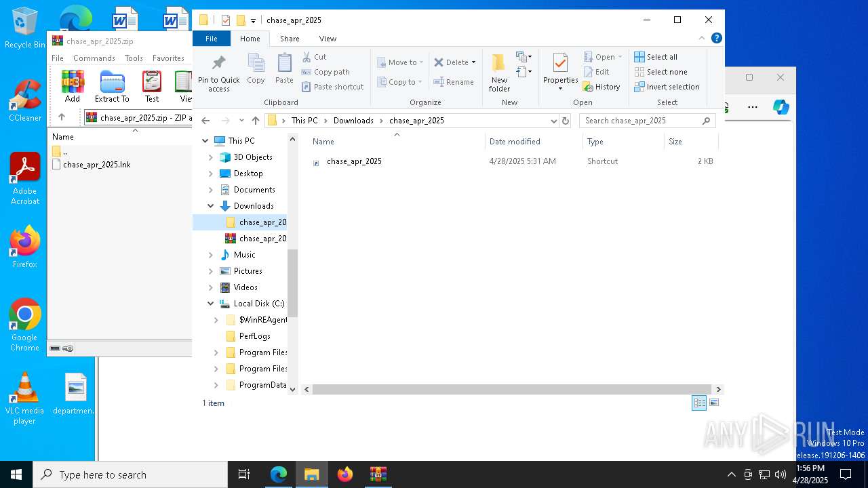Open Explorer Help question mark icon
868x488 pixels.
pos(717,39)
